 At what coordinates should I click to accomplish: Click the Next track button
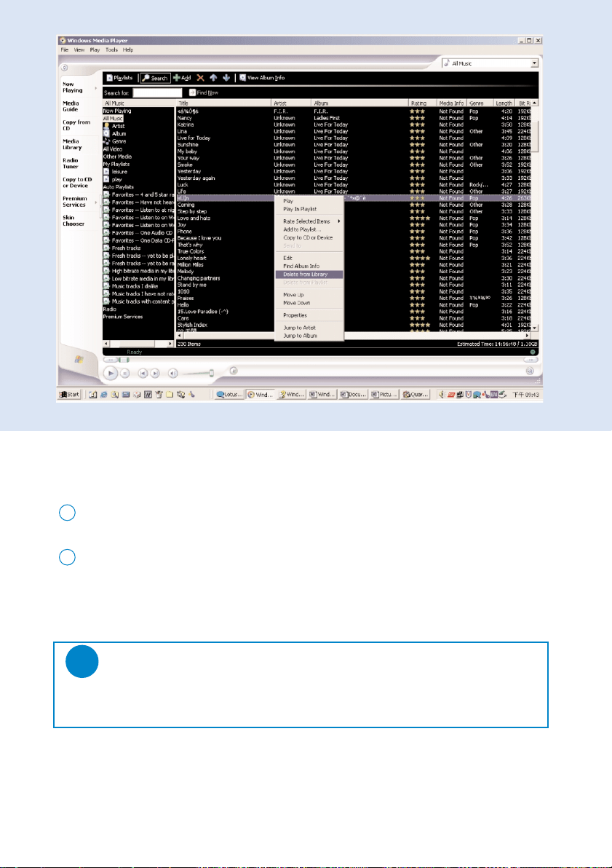coord(155,374)
